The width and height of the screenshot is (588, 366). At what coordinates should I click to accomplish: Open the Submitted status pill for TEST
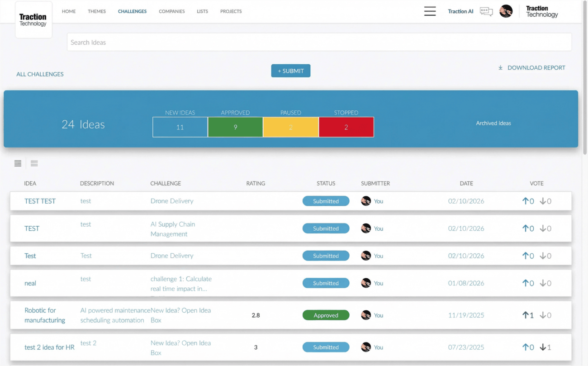coord(326,228)
